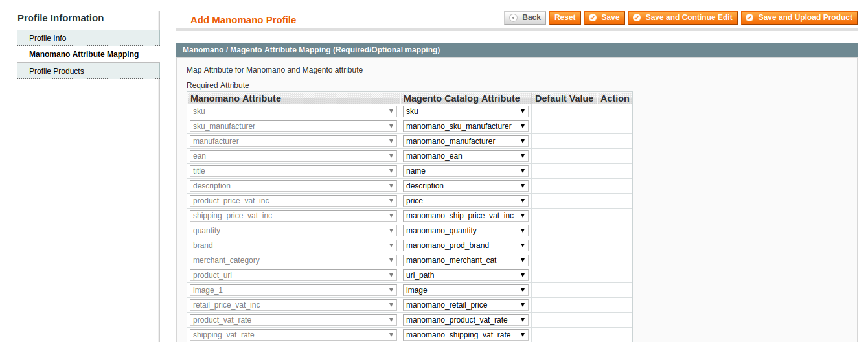Open Magento attribute dropdown for sku row
Image resolution: width=868 pixels, height=342 pixels.
(x=466, y=111)
